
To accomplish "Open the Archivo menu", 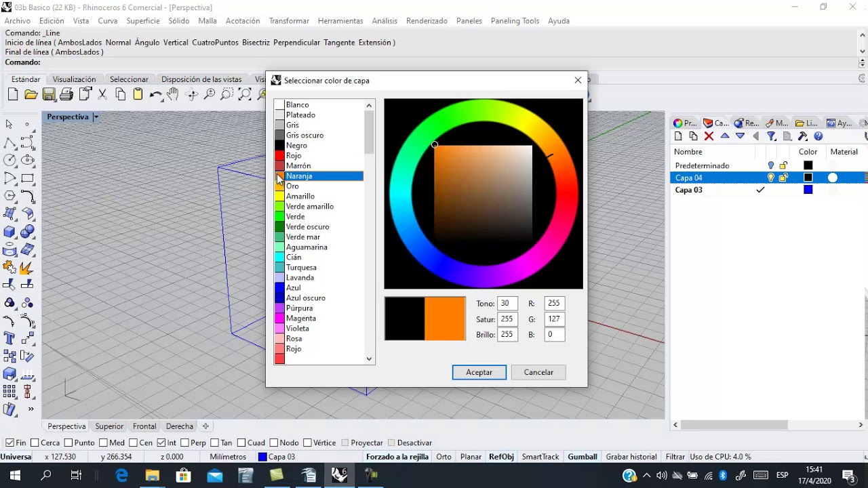I will pos(18,20).
